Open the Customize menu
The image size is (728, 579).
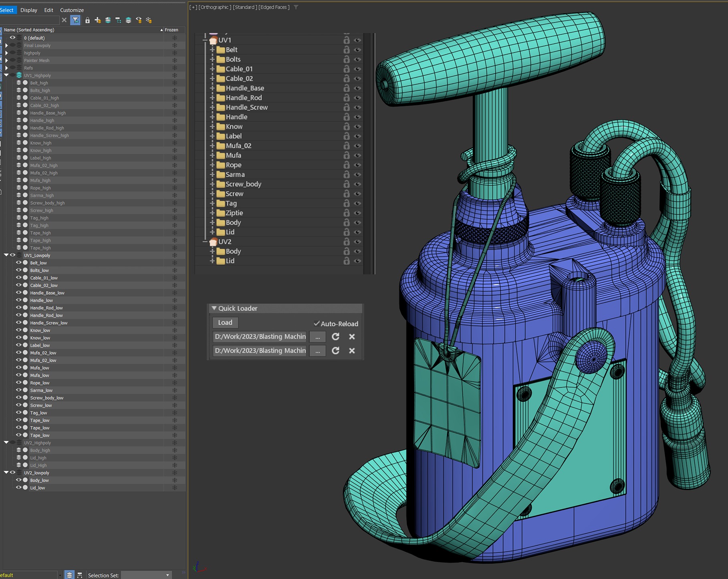tap(72, 10)
